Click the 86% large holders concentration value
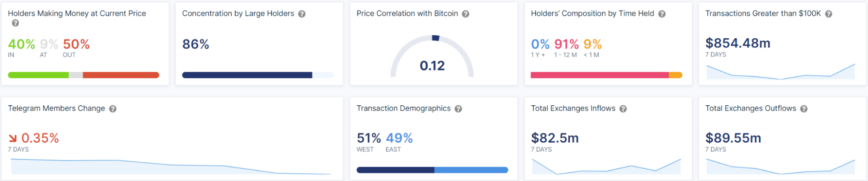The image size is (868, 181). point(196,44)
